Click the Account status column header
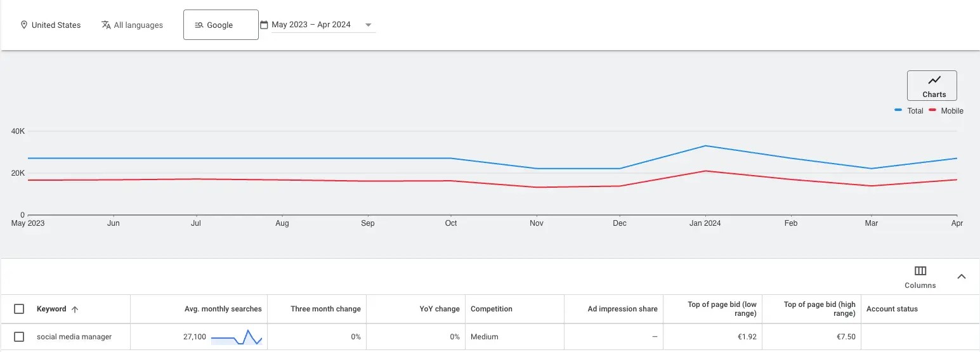The height and width of the screenshot is (352, 980). (892, 309)
